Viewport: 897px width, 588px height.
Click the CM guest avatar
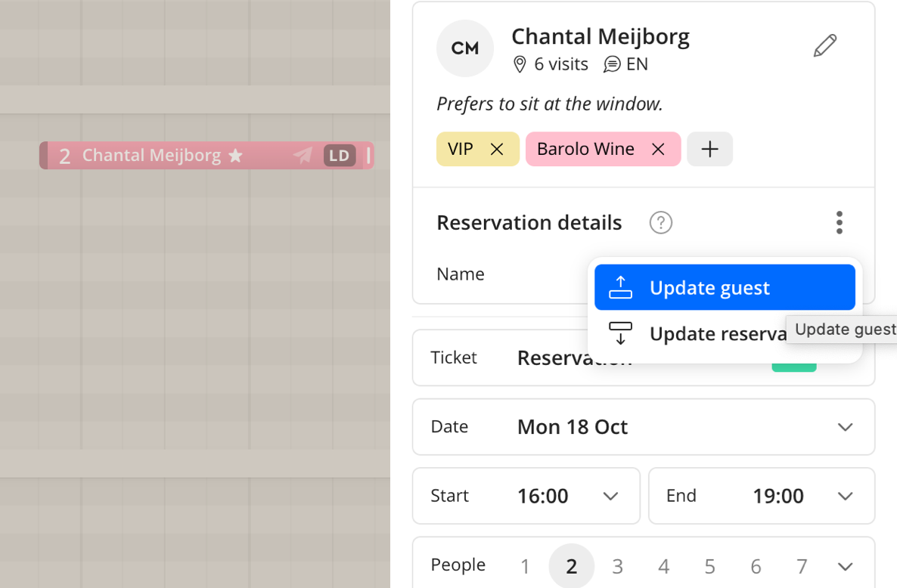tap(464, 48)
